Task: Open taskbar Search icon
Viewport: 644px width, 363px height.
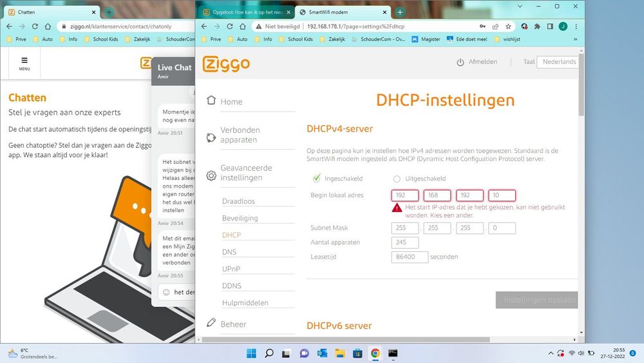Action: (x=269, y=353)
